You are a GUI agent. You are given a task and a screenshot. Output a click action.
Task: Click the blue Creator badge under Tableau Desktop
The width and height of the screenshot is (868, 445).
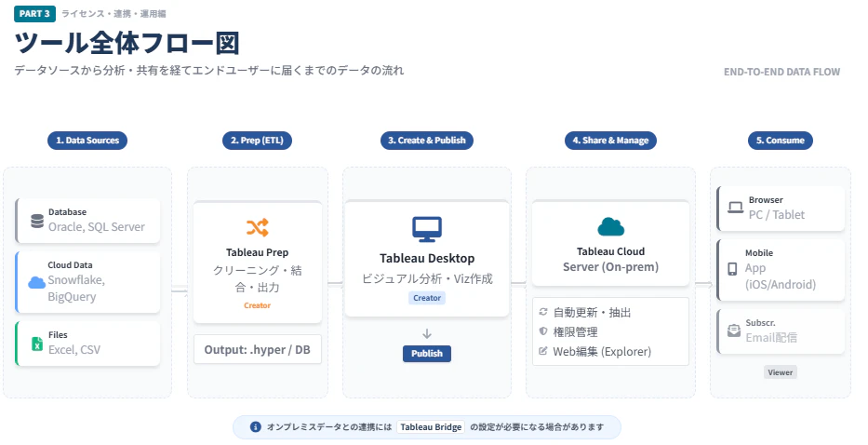427,298
